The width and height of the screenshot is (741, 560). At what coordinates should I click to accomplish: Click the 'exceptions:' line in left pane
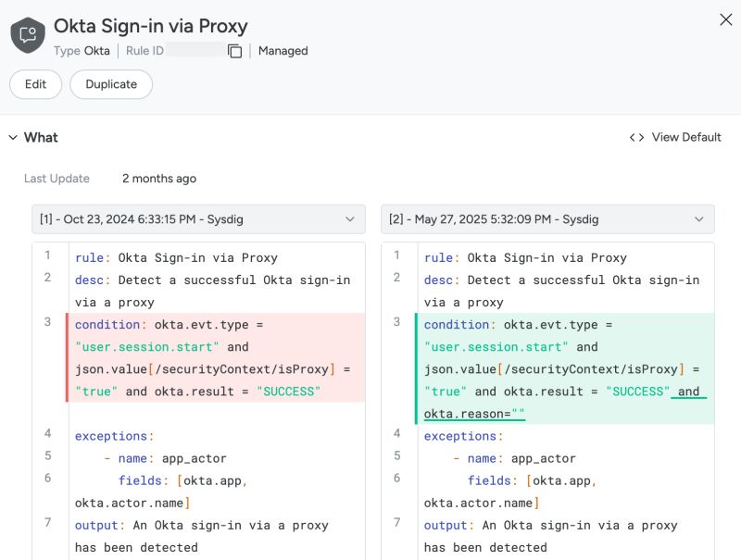[x=114, y=436]
